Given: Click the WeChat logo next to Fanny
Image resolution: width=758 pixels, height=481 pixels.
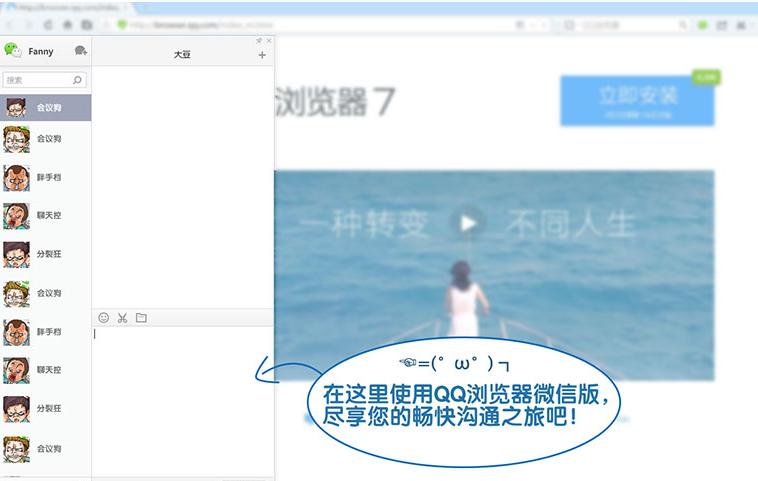Looking at the screenshot, I should point(13,49).
